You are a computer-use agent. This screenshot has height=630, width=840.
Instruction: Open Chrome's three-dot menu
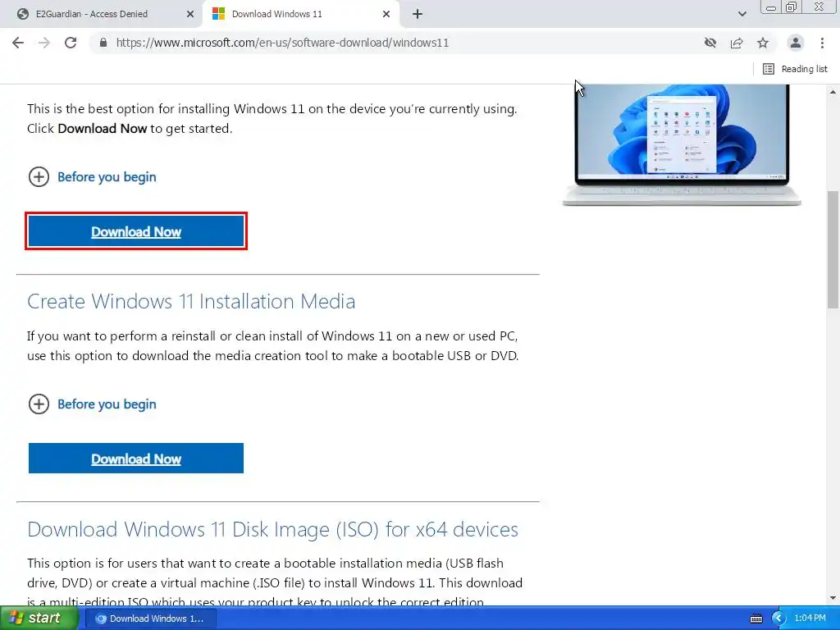coord(822,43)
